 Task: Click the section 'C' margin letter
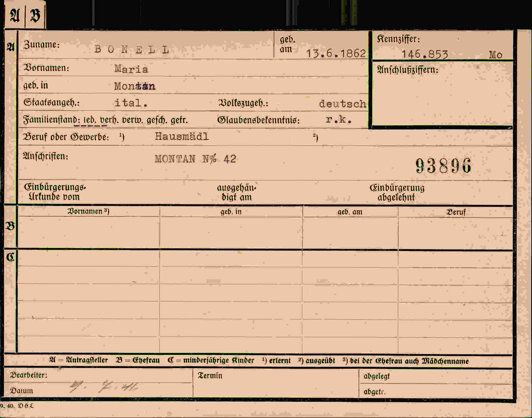(x=10, y=257)
